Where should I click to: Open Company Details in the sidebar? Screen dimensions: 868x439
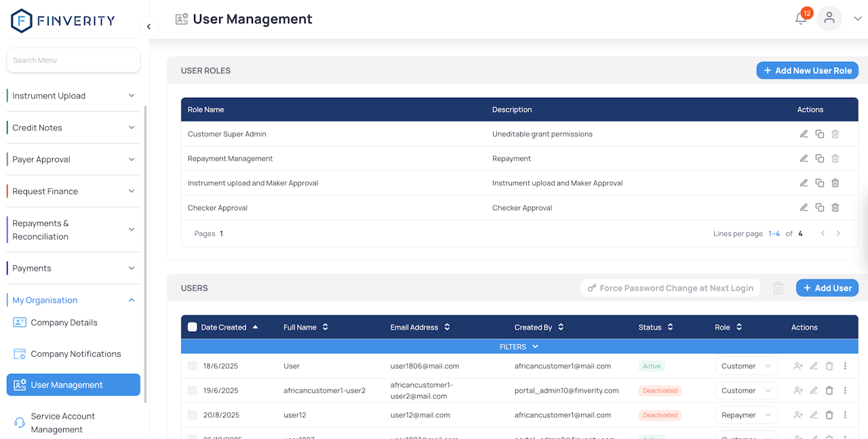64,322
